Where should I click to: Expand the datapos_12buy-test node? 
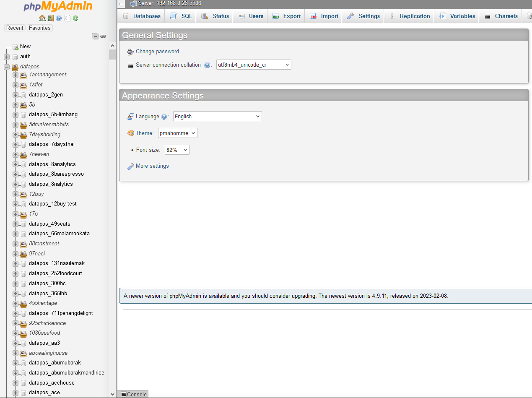16,204
